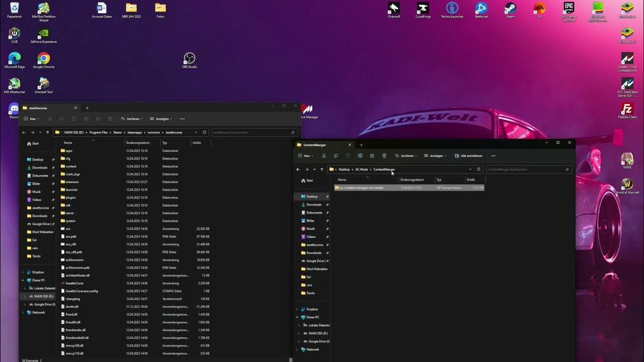
Task: Click the Cut scissors icon in ContentManger window
Action: (324, 156)
